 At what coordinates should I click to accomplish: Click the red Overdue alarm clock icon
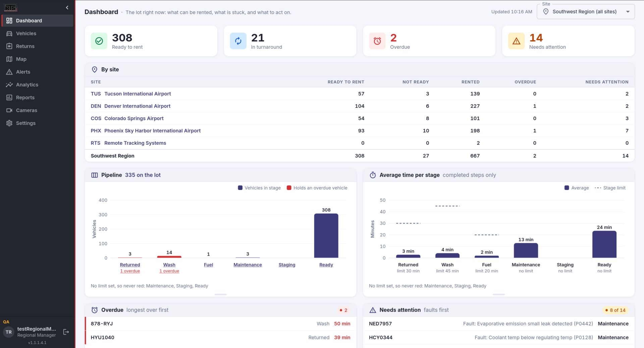[x=377, y=41]
